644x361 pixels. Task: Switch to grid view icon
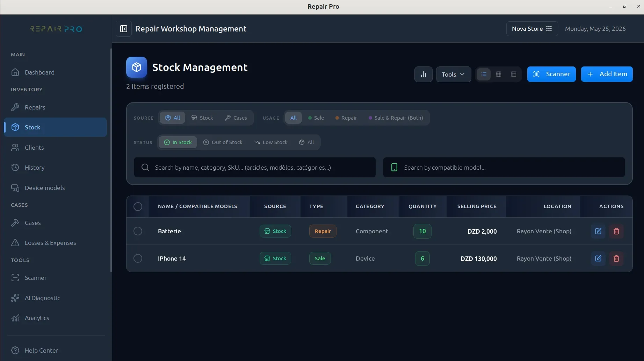click(x=499, y=74)
